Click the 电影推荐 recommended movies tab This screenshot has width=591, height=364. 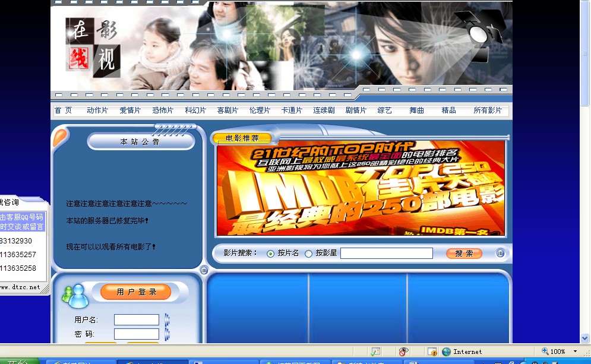242,138
